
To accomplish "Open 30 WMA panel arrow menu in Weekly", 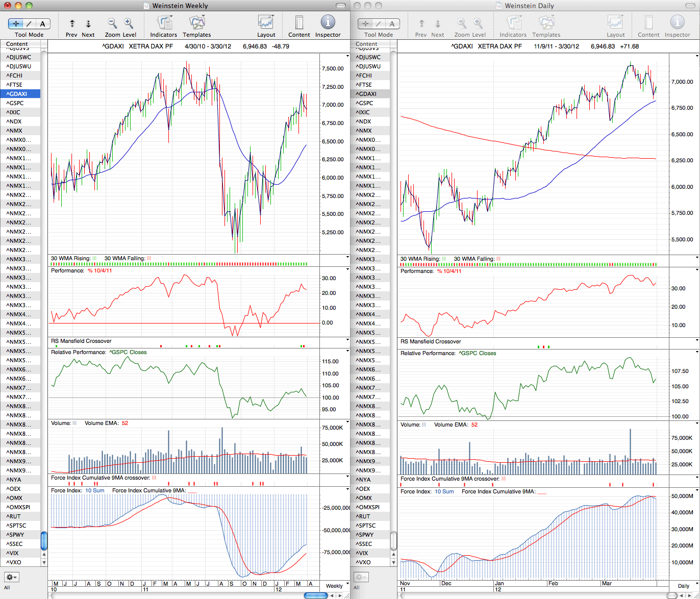I will coord(347,258).
